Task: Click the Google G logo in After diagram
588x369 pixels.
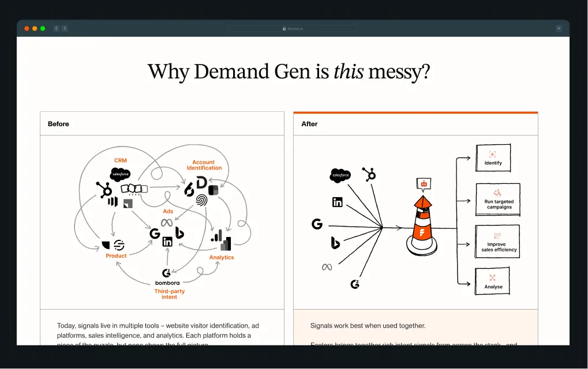Action: 317,224
